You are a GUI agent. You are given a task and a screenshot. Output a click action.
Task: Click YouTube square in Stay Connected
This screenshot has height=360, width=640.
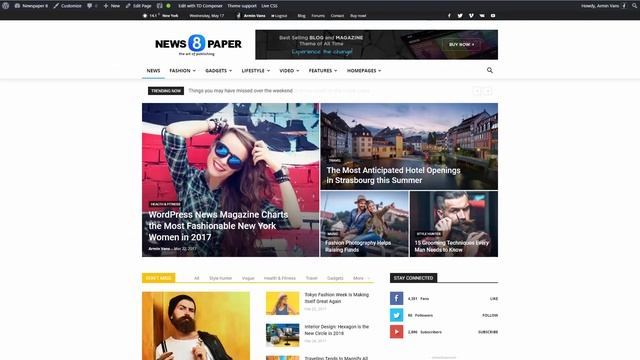pos(396,332)
